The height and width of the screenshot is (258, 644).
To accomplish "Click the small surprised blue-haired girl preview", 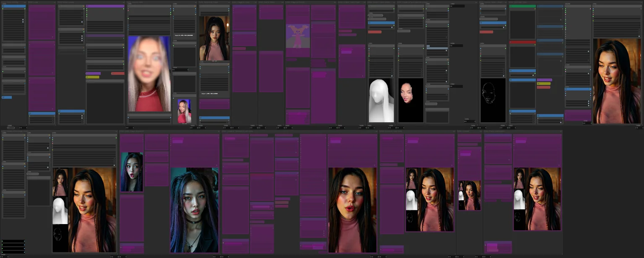I will click(x=132, y=172).
